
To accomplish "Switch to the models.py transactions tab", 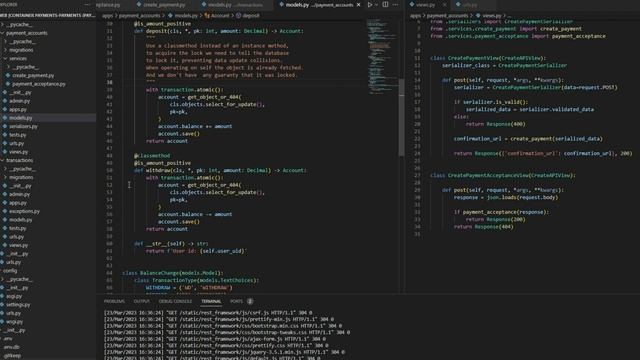I will tap(236, 5).
